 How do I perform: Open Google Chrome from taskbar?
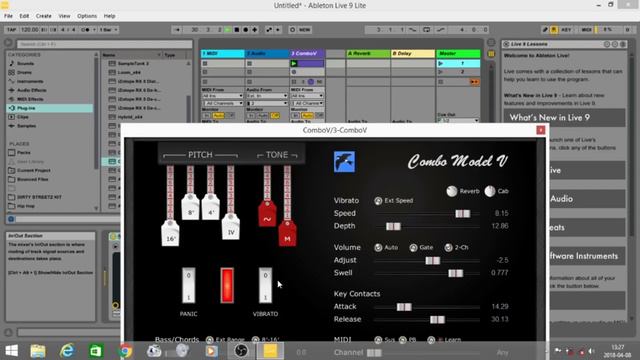(x=125, y=351)
